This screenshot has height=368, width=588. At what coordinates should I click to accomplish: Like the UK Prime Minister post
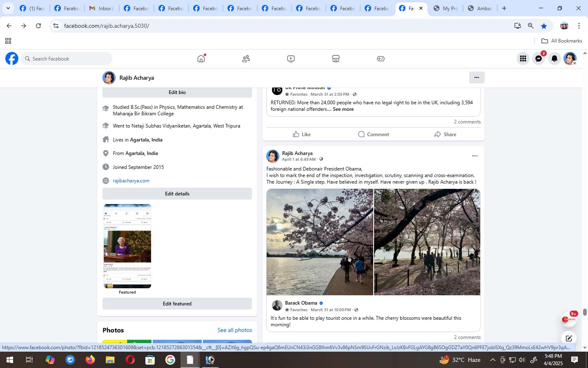point(302,134)
